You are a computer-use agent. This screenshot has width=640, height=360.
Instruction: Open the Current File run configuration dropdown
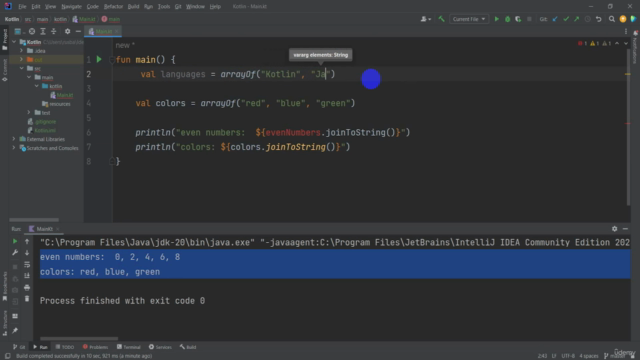coord(469,19)
